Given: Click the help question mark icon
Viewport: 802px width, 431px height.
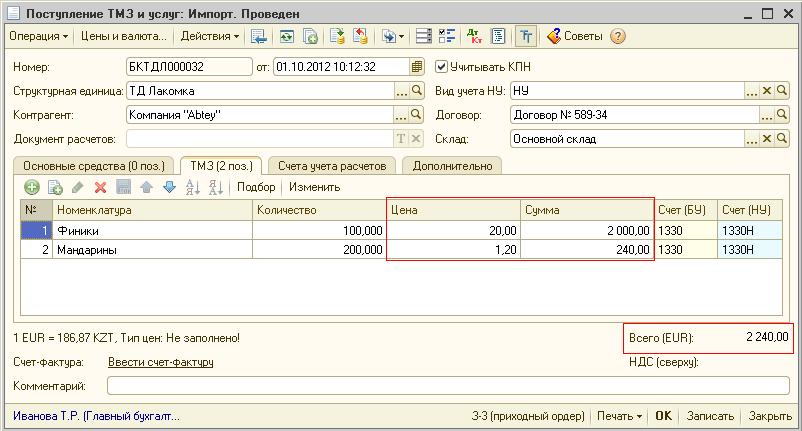Looking at the screenshot, I should point(617,36).
